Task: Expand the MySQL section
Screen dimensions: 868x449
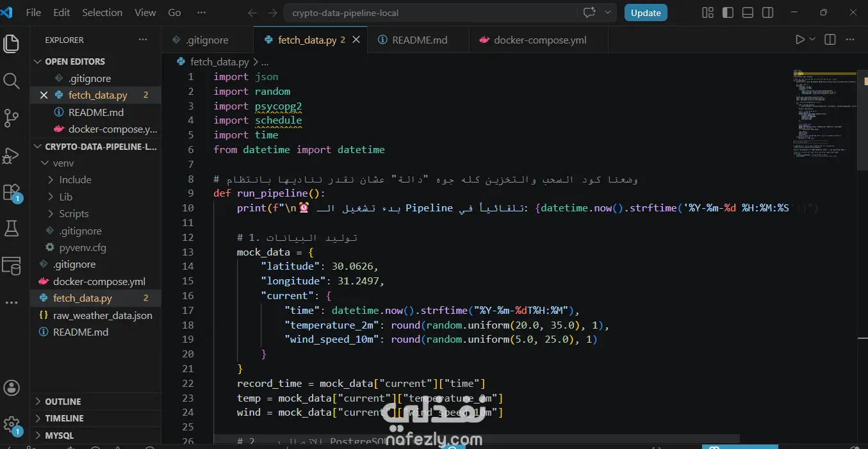Action: pyautogui.click(x=95, y=436)
